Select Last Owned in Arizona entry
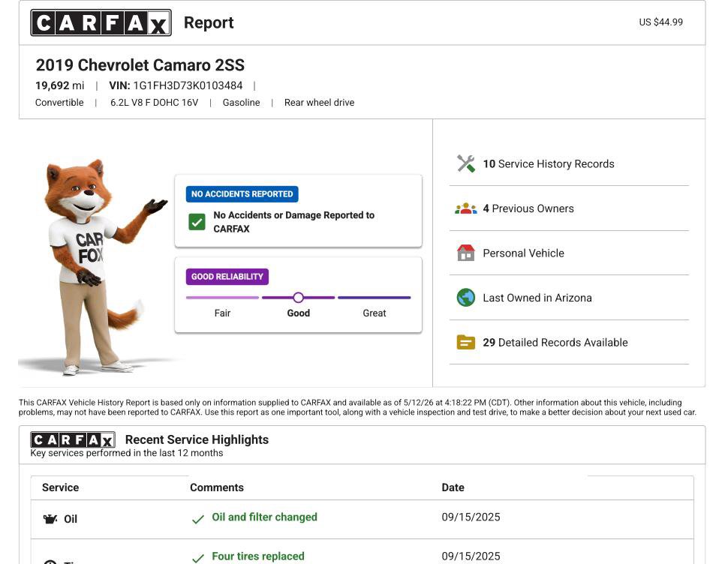This screenshot has height=564, width=728. (537, 298)
